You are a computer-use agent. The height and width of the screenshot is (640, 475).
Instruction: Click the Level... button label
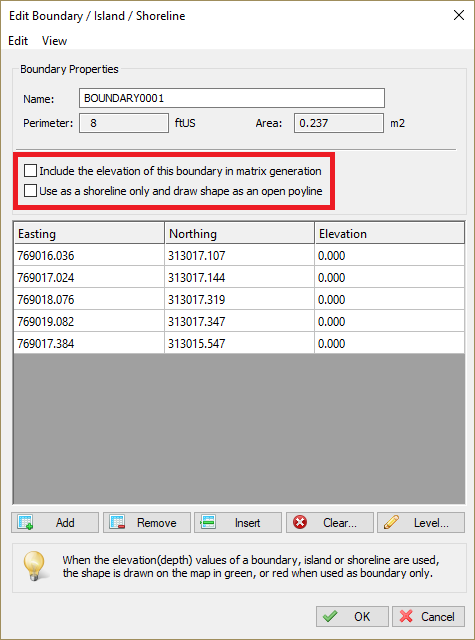tap(431, 523)
